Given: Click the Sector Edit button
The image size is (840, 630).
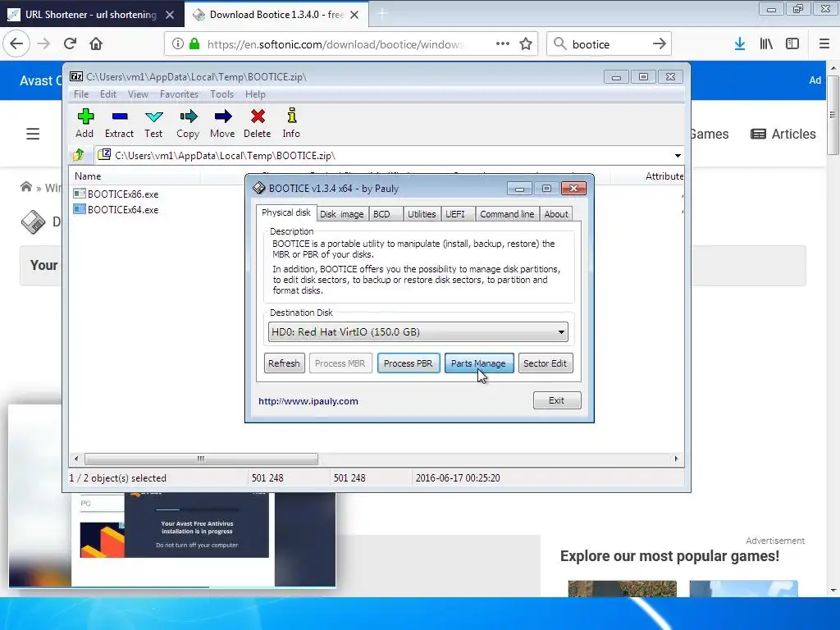Looking at the screenshot, I should [545, 363].
